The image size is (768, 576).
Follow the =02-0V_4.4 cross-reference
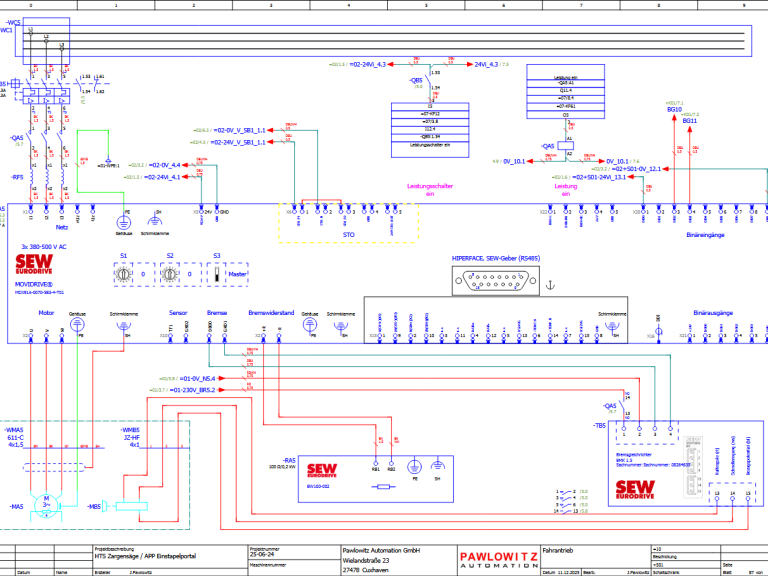pyautogui.click(x=164, y=164)
